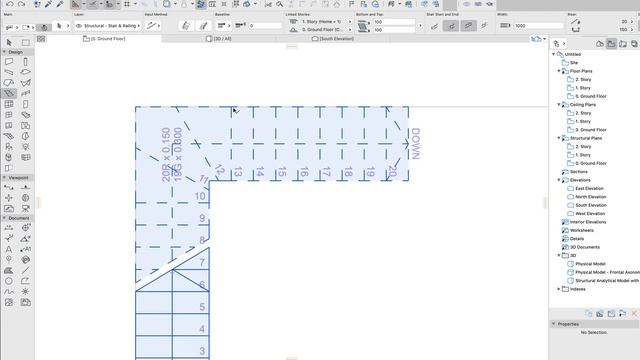640x360 pixels.
Task: Toggle third Stair Start and End option
Action: point(468,26)
